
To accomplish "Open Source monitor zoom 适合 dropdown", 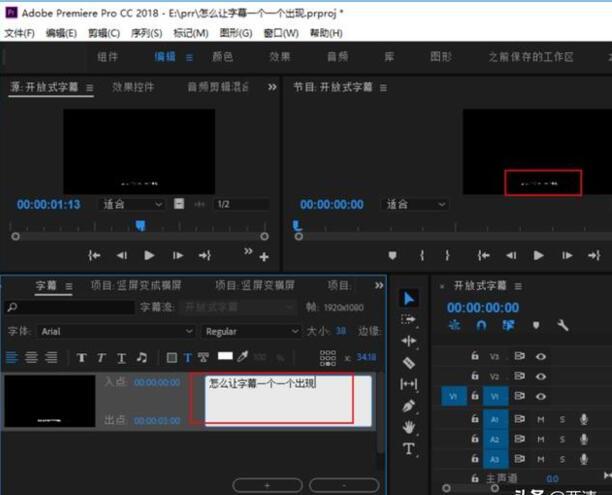I will (131, 204).
